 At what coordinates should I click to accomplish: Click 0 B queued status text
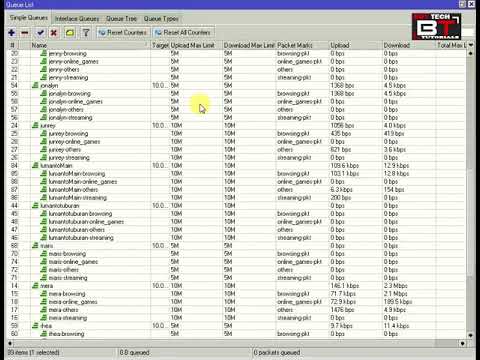134,352
